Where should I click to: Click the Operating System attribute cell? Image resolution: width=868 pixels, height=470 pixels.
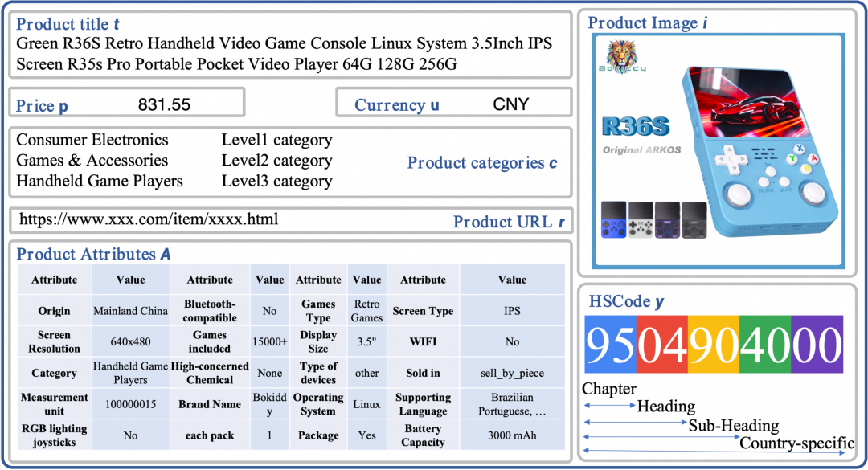pos(318,404)
